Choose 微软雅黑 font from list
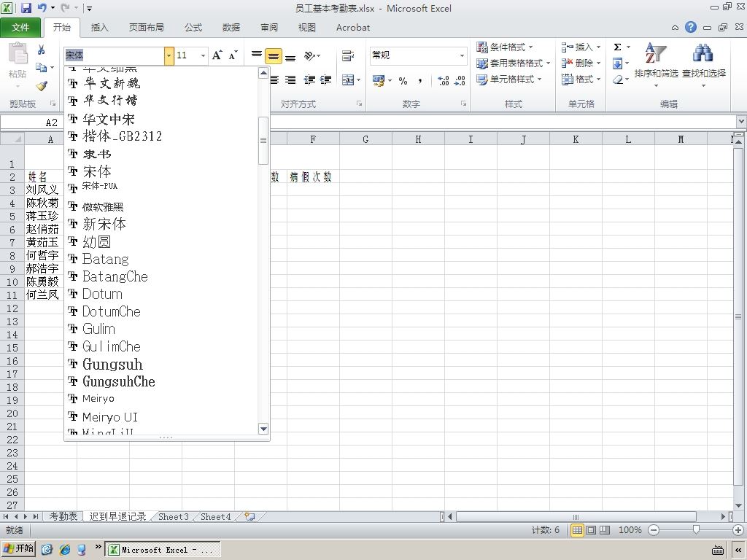 tap(161, 206)
